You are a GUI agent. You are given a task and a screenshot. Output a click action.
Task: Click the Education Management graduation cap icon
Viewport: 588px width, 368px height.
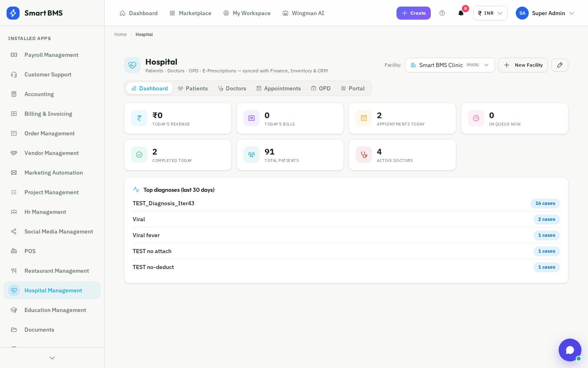14,310
